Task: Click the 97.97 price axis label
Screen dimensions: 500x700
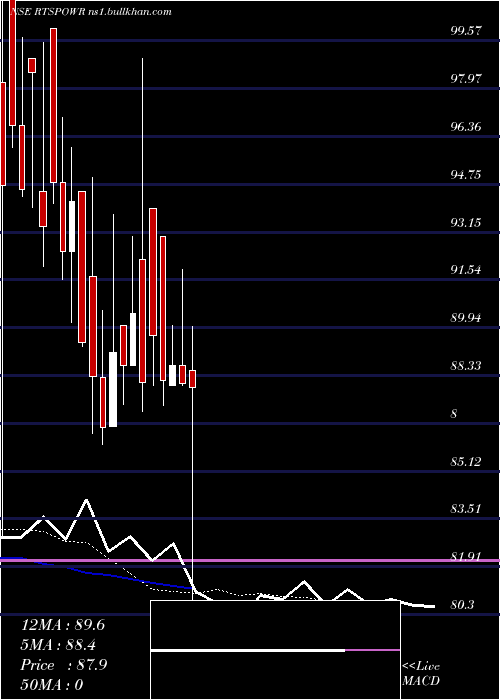Action: (x=467, y=78)
